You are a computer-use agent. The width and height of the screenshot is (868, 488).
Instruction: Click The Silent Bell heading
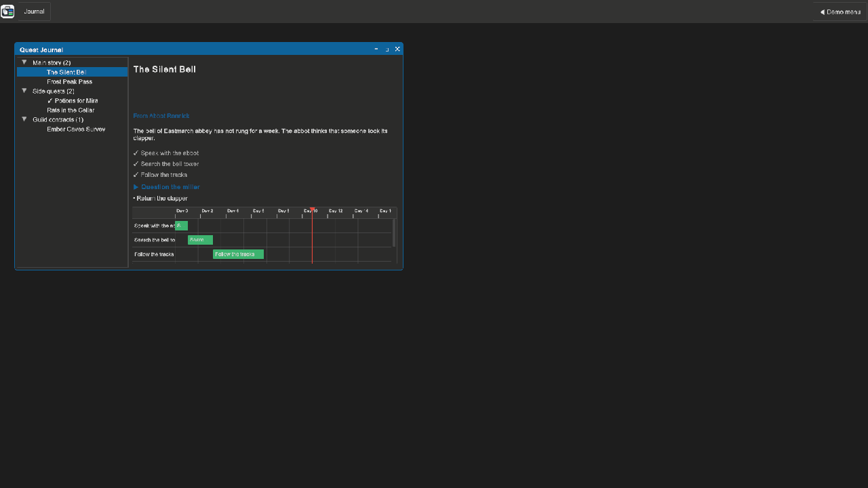(165, 69)
